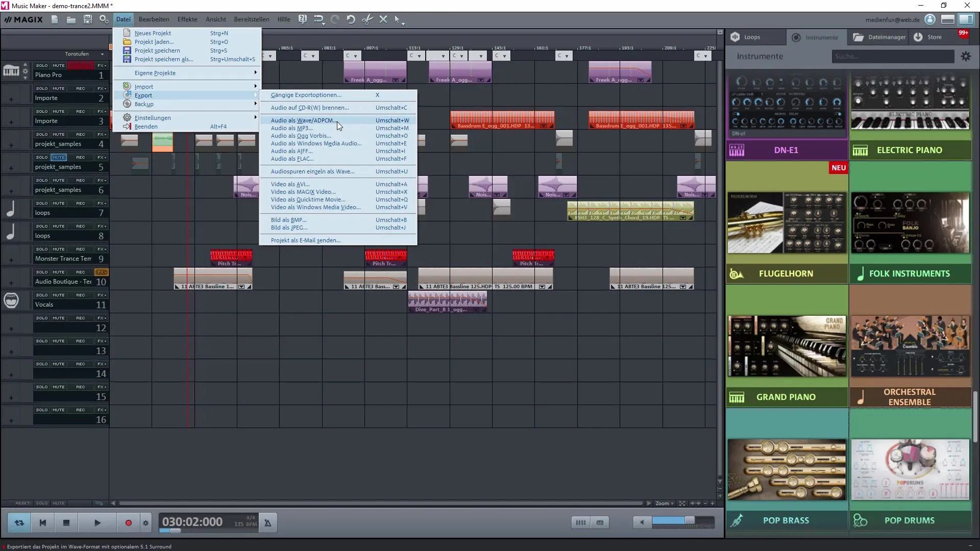
Task: Toggle loop playback mode button
Action: tap(19, 523)
